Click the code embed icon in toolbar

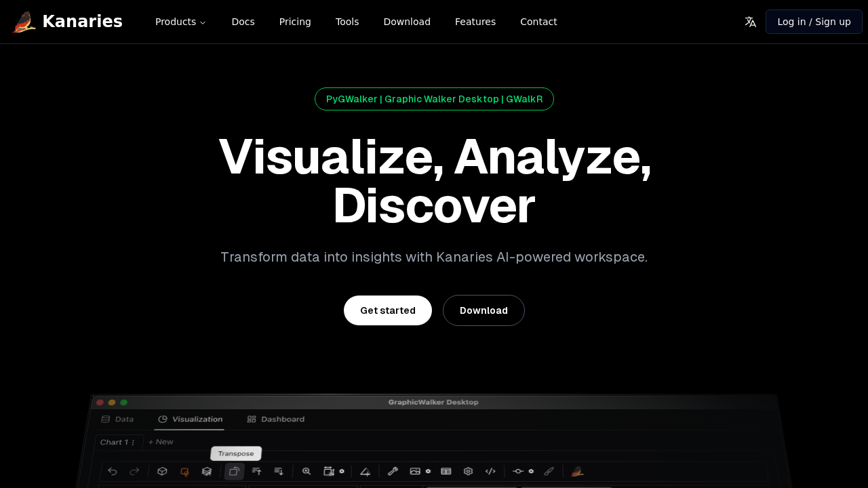490,471
